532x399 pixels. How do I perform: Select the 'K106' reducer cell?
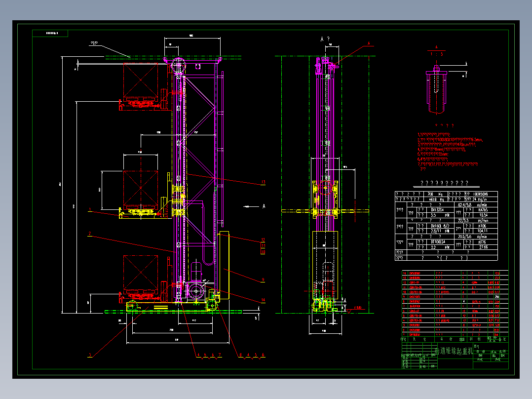click(x=485, y=226)
